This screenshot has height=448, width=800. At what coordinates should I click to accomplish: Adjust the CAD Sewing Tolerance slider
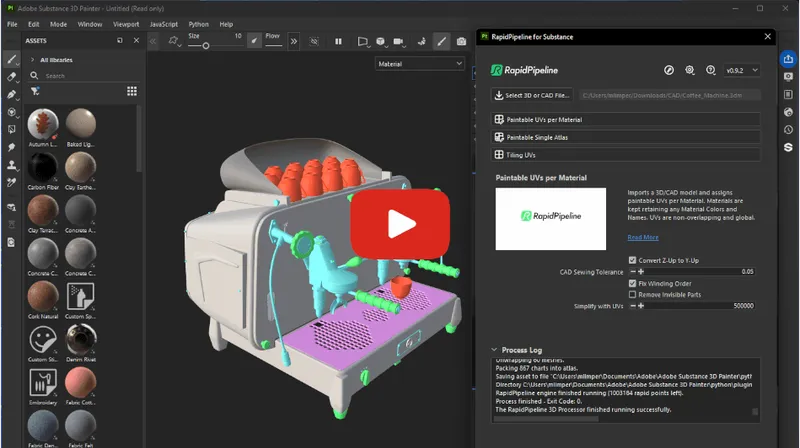point(692,271)
